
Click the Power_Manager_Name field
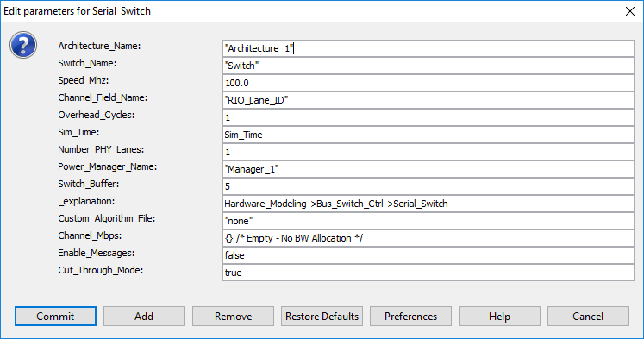(x=428, y=169)
